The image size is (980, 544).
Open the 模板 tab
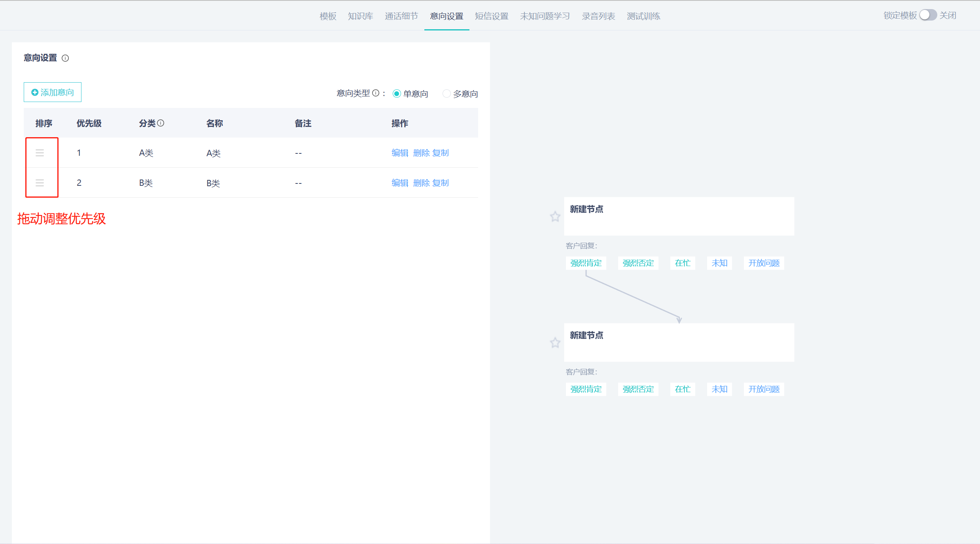coord(328,16)
